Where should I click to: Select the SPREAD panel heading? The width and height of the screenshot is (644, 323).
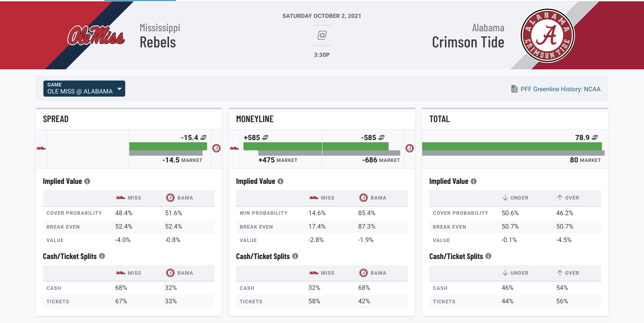(55, 119)
